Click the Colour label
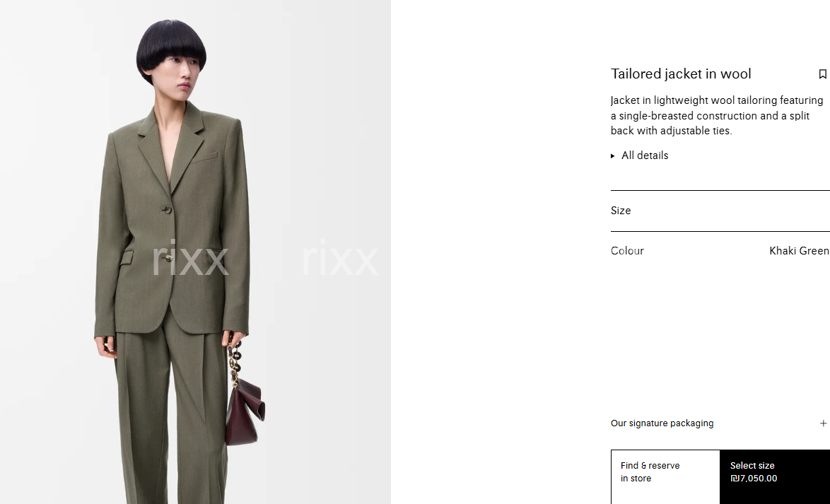Viewport: 830px width, 504px height. [627, 250]
